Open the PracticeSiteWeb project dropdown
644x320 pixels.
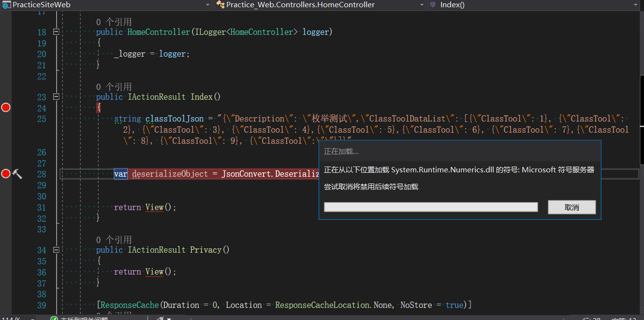point(208,4)
